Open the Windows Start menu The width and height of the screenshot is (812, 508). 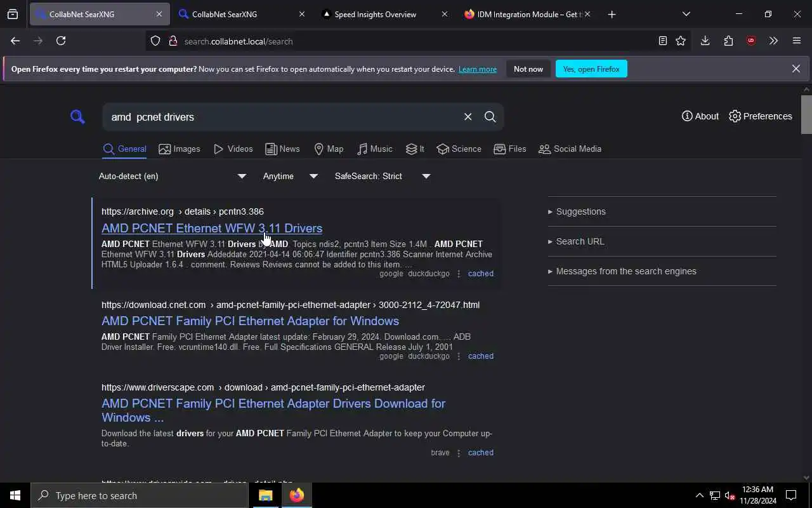pos(15,495)
